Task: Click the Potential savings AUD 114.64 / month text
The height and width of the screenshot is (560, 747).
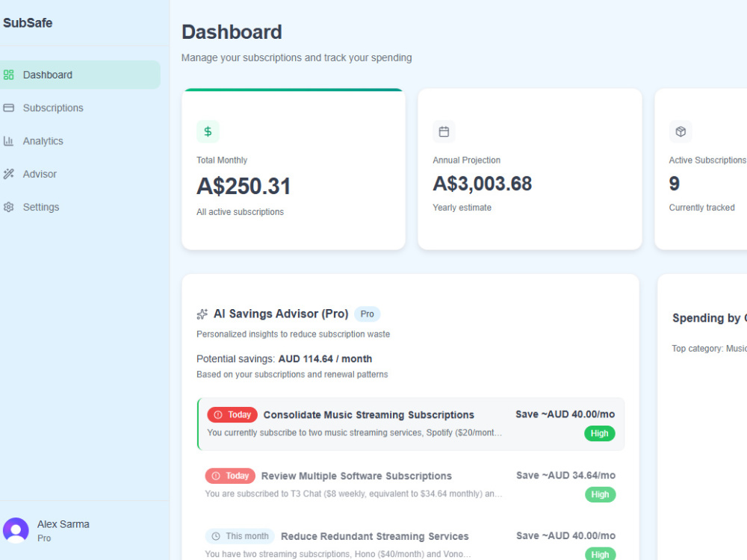Action: click(x=285, y=359)
